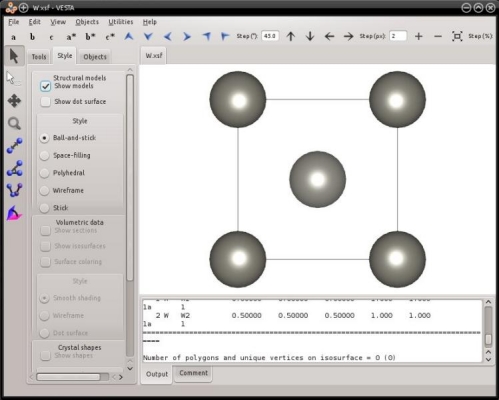Toggle Surface coloring checkbox
Viewport: 499px width, 400px height.
[45, 262]
